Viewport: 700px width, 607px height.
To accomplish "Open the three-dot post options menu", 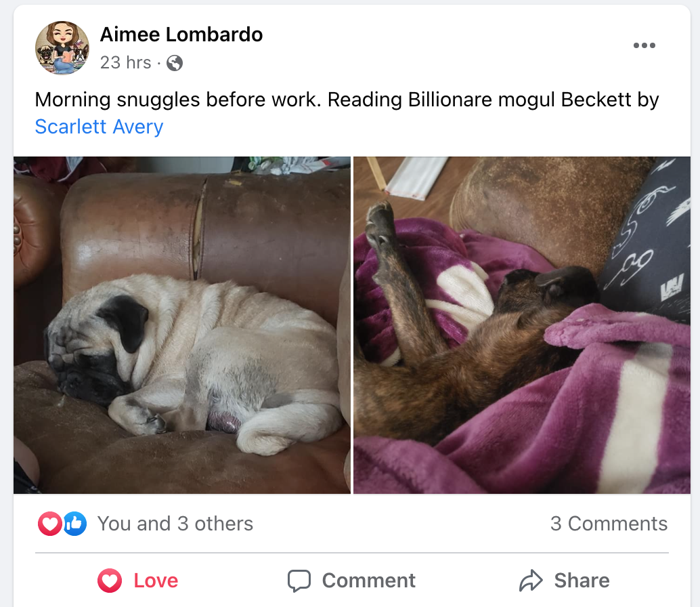I will coord(644,45).
